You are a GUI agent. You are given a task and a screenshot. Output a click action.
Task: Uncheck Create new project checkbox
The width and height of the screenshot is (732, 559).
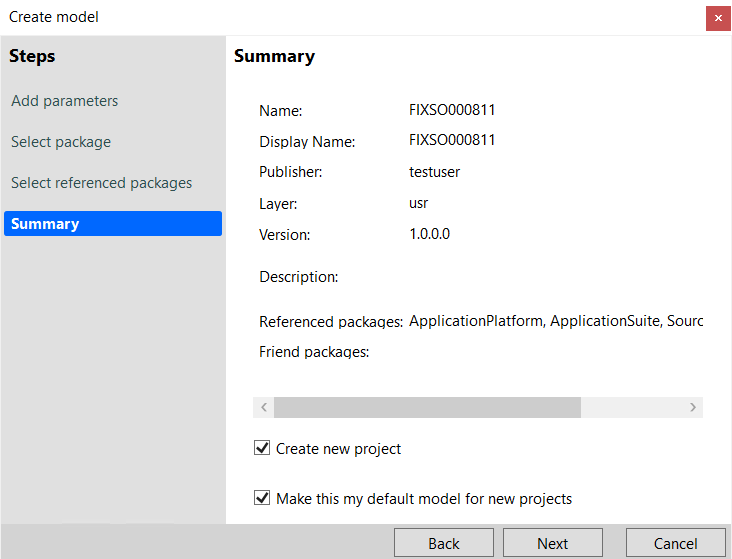click(262, 448)
